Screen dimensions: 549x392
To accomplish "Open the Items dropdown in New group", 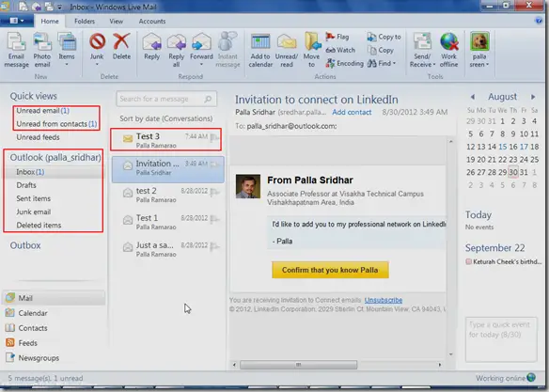I will click(67, 50).
